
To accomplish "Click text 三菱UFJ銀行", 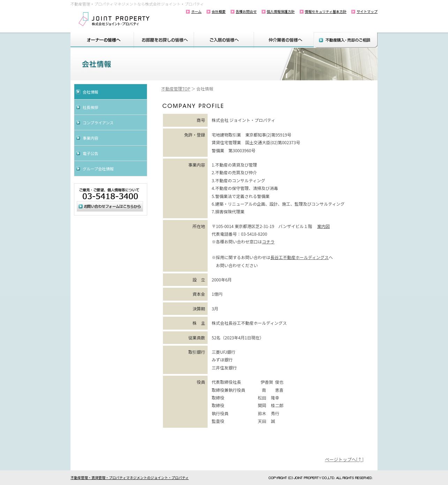I will click(x=223, y=352).
